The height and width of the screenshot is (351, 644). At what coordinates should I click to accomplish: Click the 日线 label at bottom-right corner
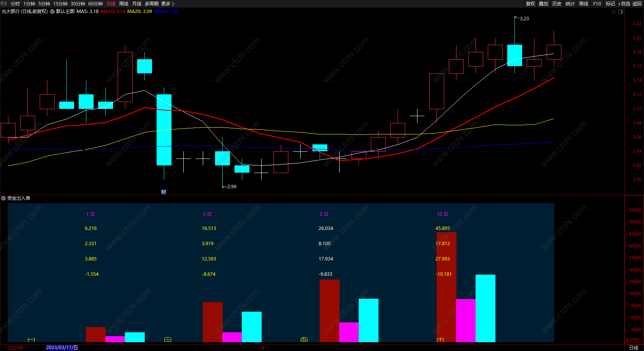click(634, 348)
